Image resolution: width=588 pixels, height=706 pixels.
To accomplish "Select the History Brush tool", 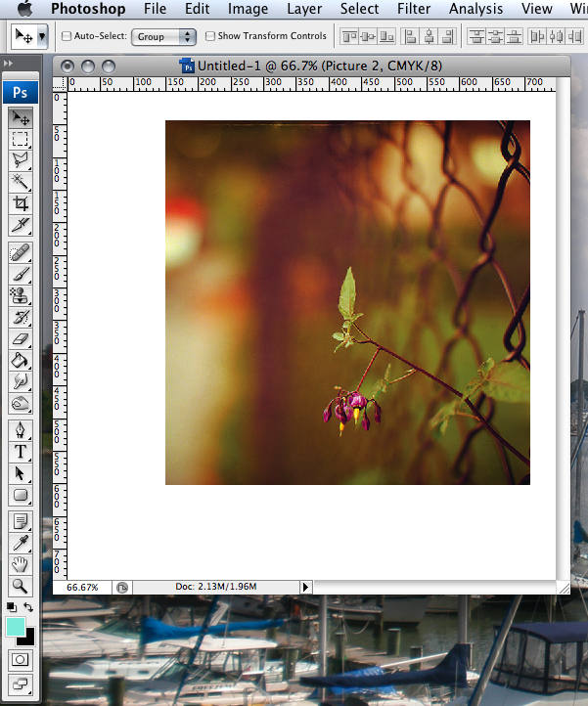I will pyautogui.click(x=21, y=317).
